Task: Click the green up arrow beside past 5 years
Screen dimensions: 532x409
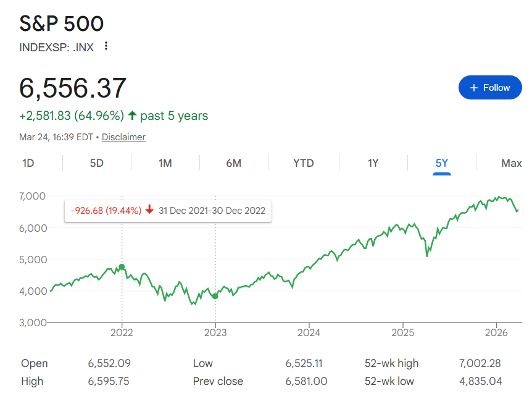Action: tap(132, 116)
